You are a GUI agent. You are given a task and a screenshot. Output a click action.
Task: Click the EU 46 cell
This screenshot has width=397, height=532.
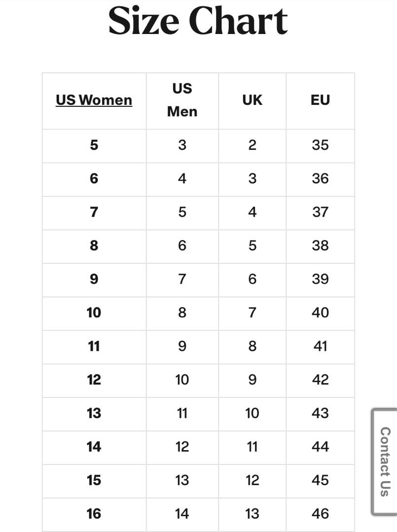click(320, 514)
